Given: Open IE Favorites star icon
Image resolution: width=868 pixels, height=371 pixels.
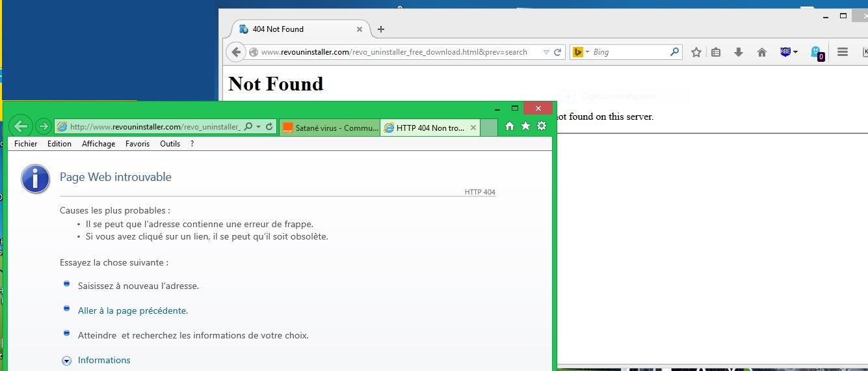Looking at the screenshot, I should point(525,126).
